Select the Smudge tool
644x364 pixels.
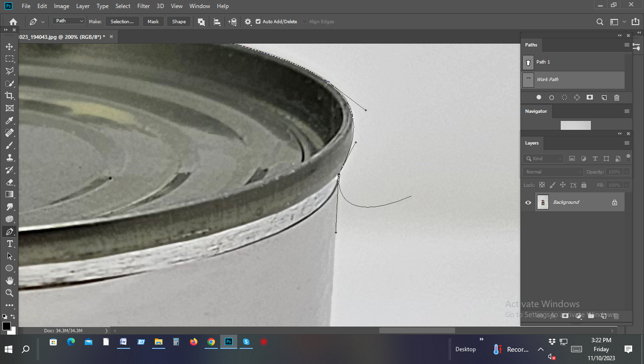9,207
